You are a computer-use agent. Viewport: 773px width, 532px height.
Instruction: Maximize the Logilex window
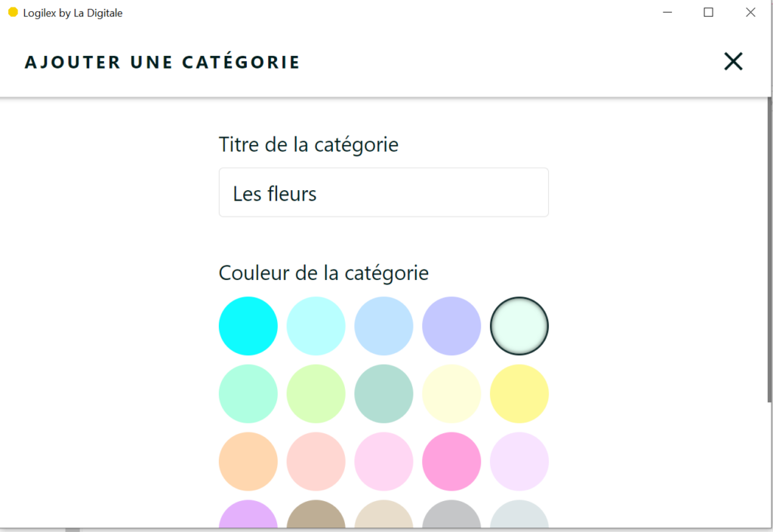pos(708,12)
